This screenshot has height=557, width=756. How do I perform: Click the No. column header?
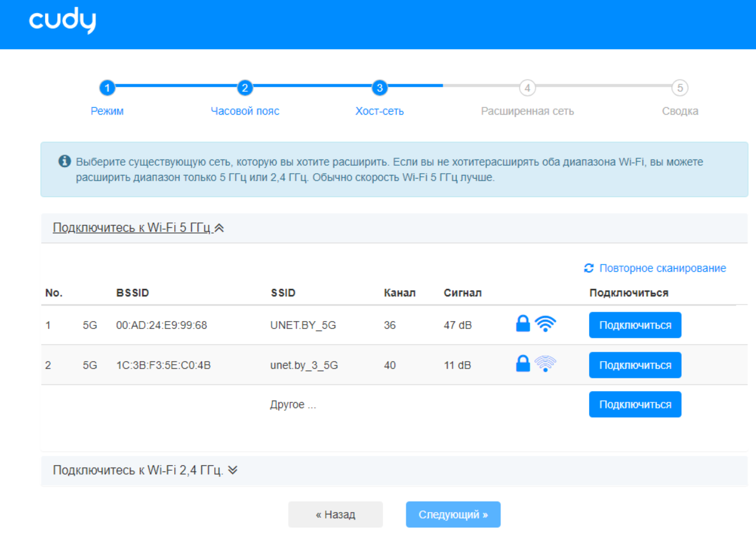point(54,293)
